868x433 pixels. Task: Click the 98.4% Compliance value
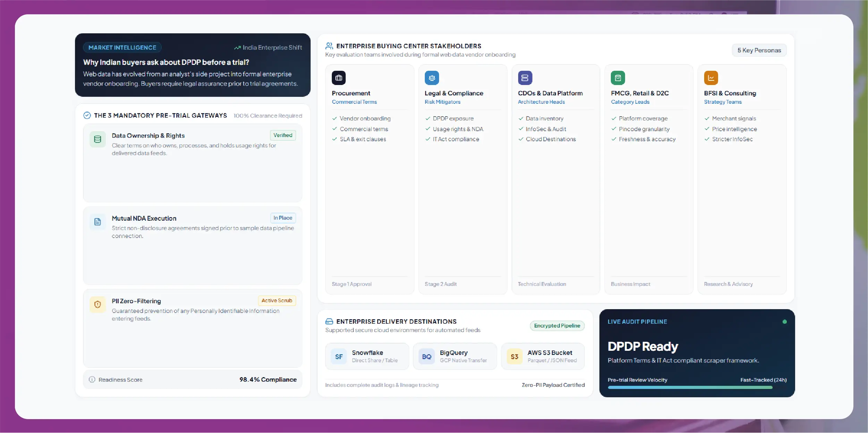(268, 380)
